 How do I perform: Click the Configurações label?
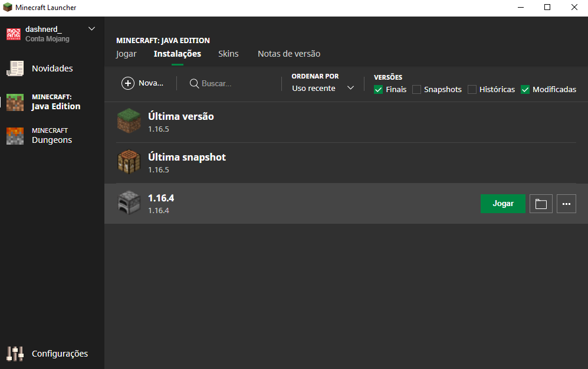(60, 354)
